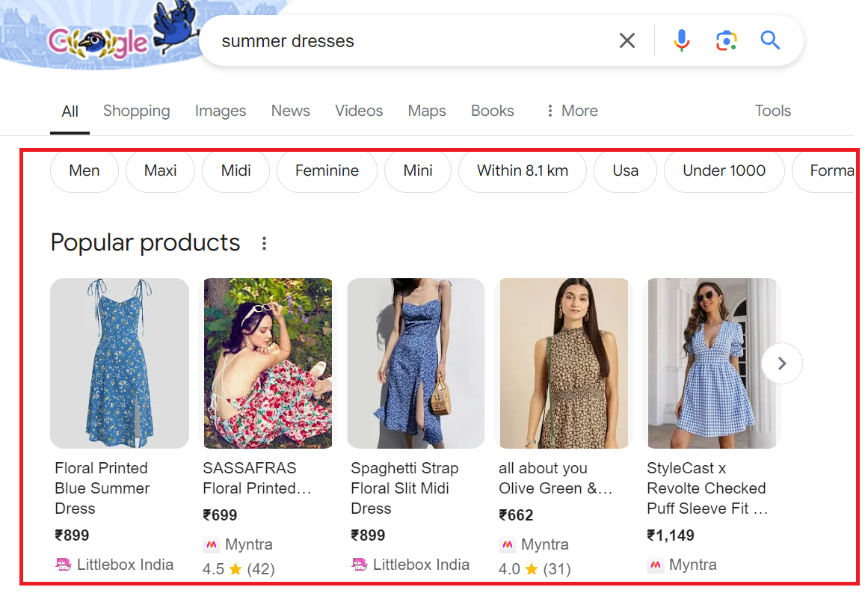The height and width of the screenshot is (599, 868).
Task: Open Google Lens image search
Action: pos(725,40)
